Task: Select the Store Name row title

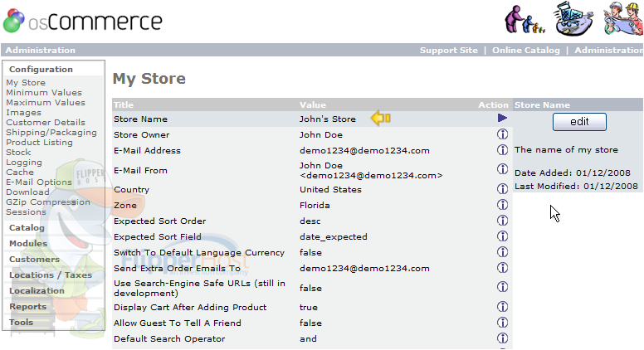Action: [x=140, y=119]
